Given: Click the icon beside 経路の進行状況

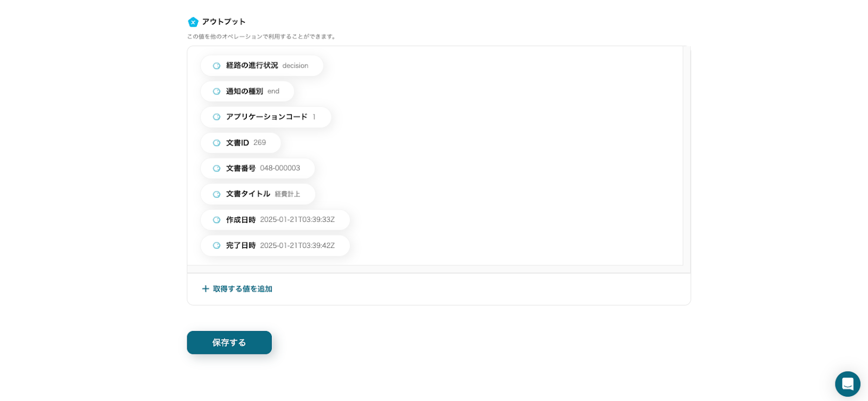Looking at the screenshot, I should pyautogui.click(x=216, y=66).
